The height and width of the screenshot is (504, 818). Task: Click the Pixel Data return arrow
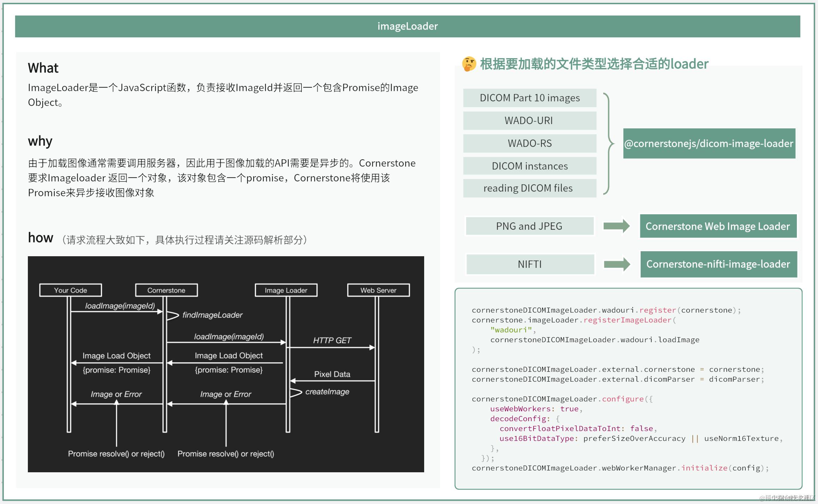(332, 381)
